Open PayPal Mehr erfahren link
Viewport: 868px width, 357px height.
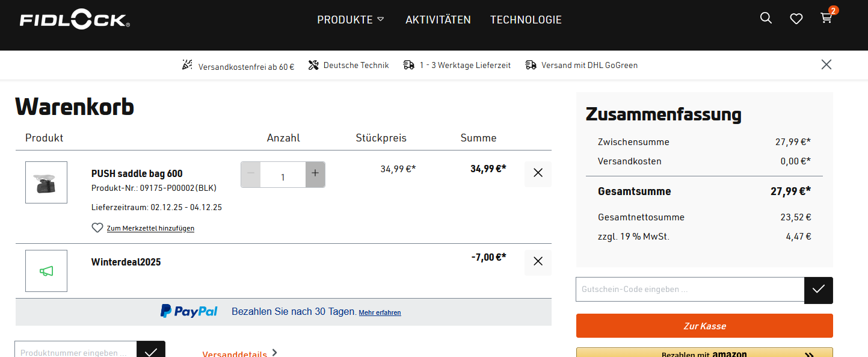(x=380, y=312)
